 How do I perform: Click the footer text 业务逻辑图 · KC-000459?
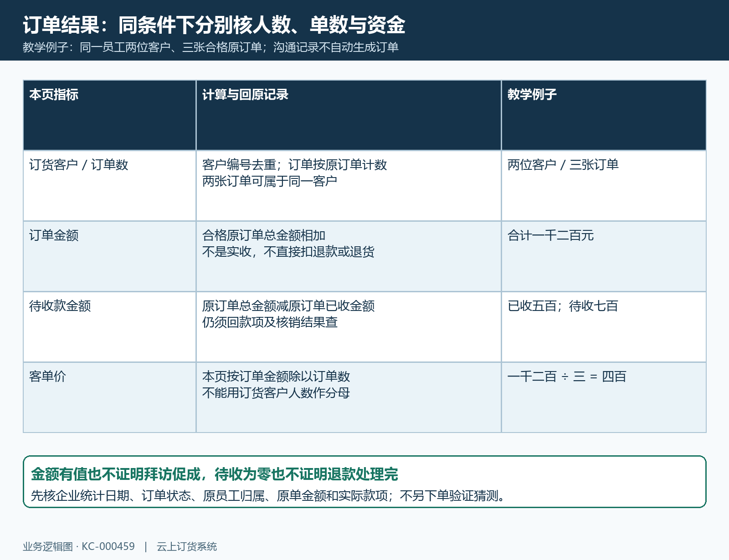[x=79, y=546]
